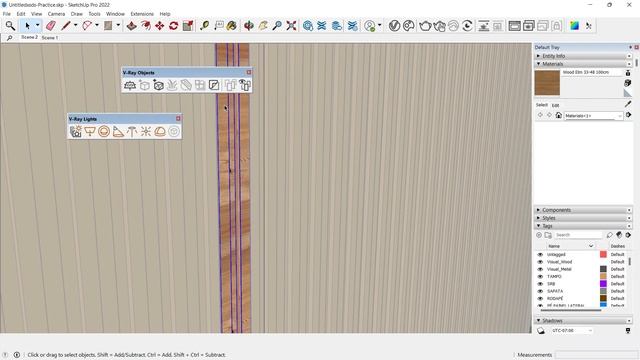The height and width of the screenshot is (360, 640).
Task: Collapse the Tags panel
Action: click(583, 226)
